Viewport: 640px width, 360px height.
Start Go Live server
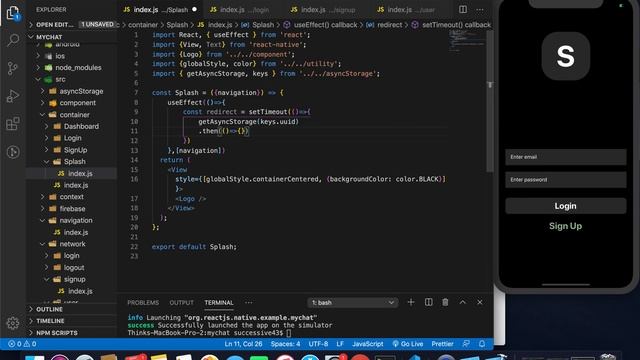click(x=407, y=344)
